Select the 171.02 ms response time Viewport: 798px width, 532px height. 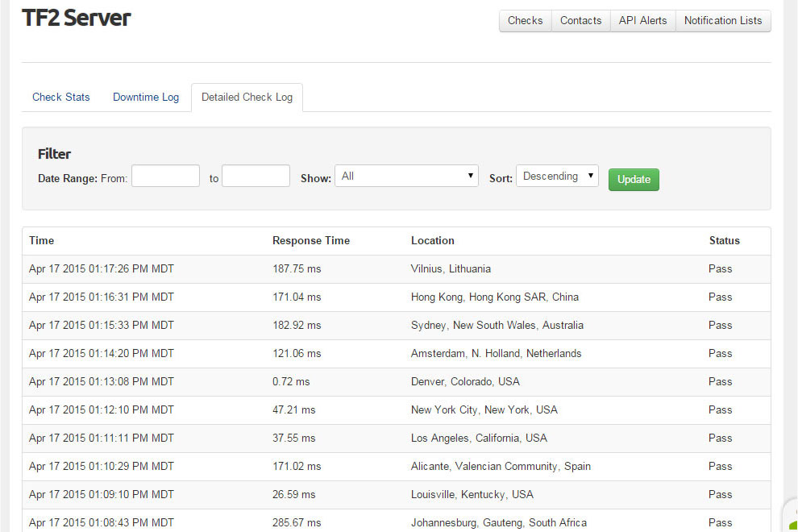[x=297, y=467]
